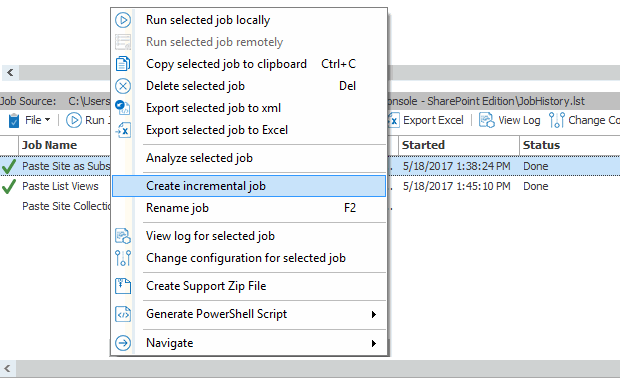This screenshot has height=378, width=620.
Task: Select Create Support Zip File
Action: tap(249, 286)
